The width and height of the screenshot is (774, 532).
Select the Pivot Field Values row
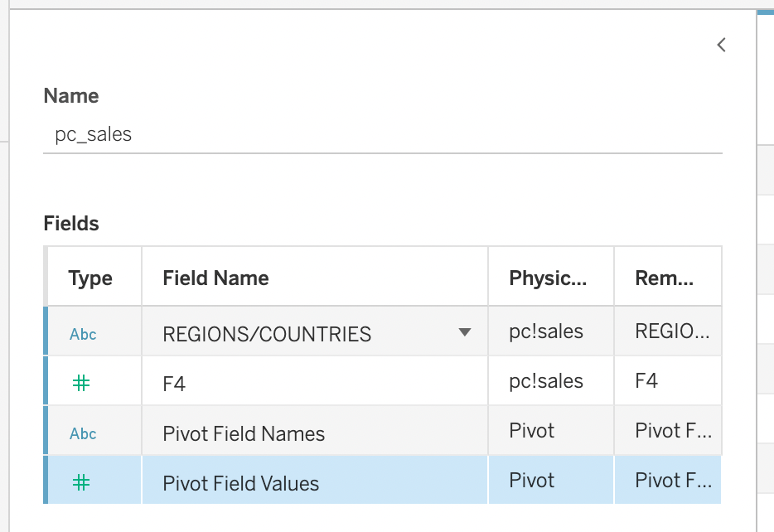click(241, 483)
